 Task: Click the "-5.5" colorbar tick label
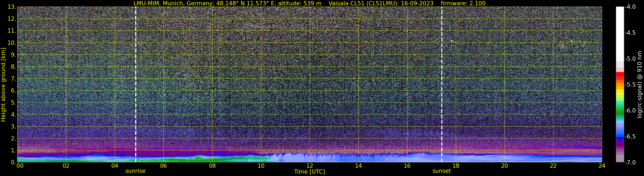tap(630, 85)
